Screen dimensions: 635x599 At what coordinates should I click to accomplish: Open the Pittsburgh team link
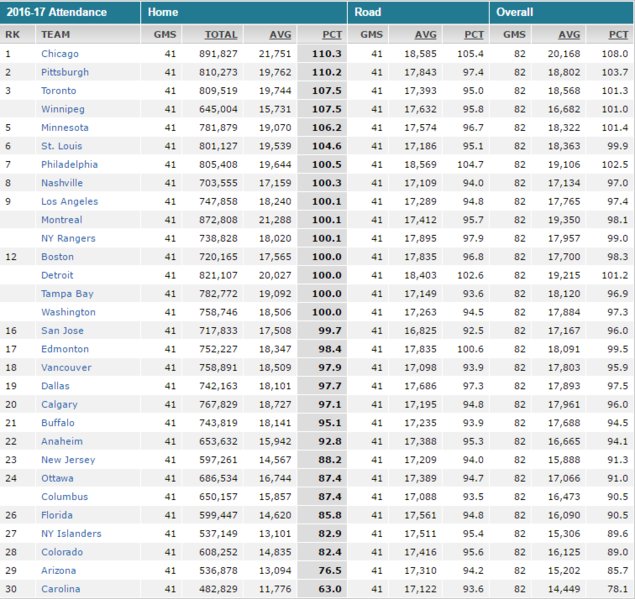click(x=65, y=72)
